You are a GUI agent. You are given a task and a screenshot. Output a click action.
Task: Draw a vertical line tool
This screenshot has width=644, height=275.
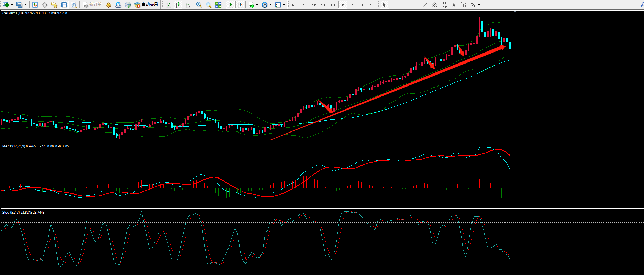[406, 5]
